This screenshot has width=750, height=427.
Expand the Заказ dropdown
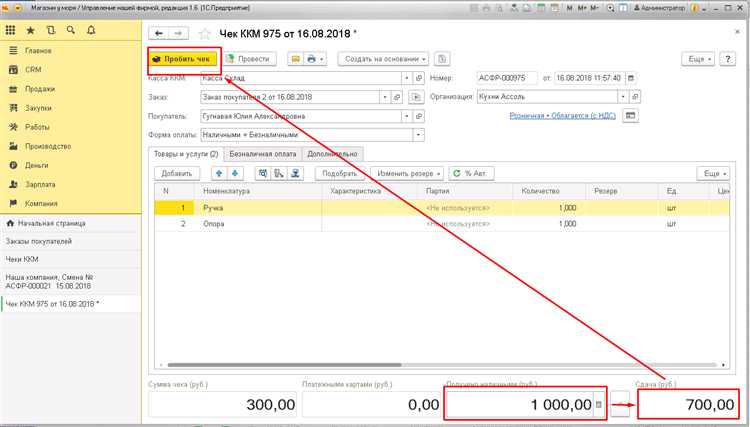pos(385,97)
